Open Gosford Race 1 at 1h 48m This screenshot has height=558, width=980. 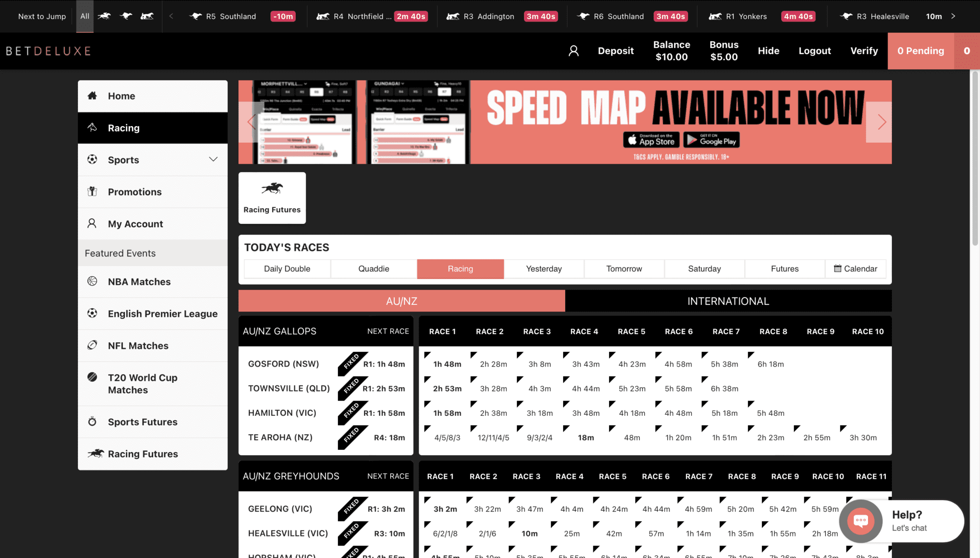(447, 364)
